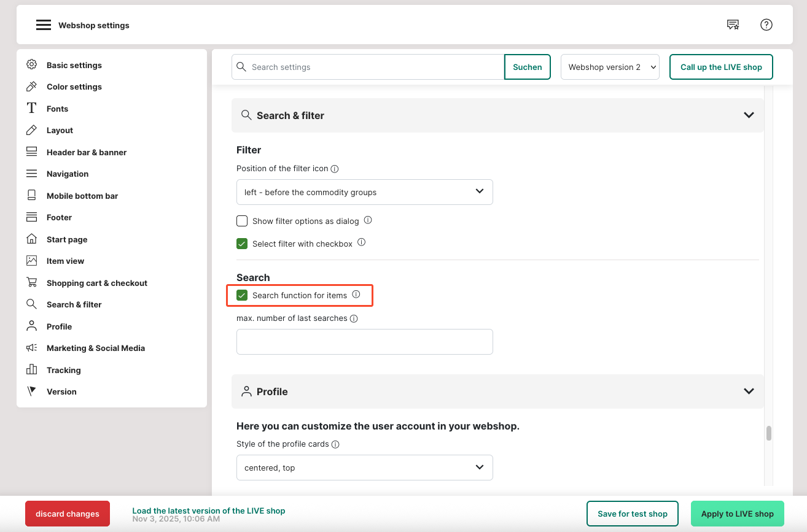This screenshot has height=532, width=807.
Task: Enable Show filter options as dialog checkbox
Action: point(242,221)
